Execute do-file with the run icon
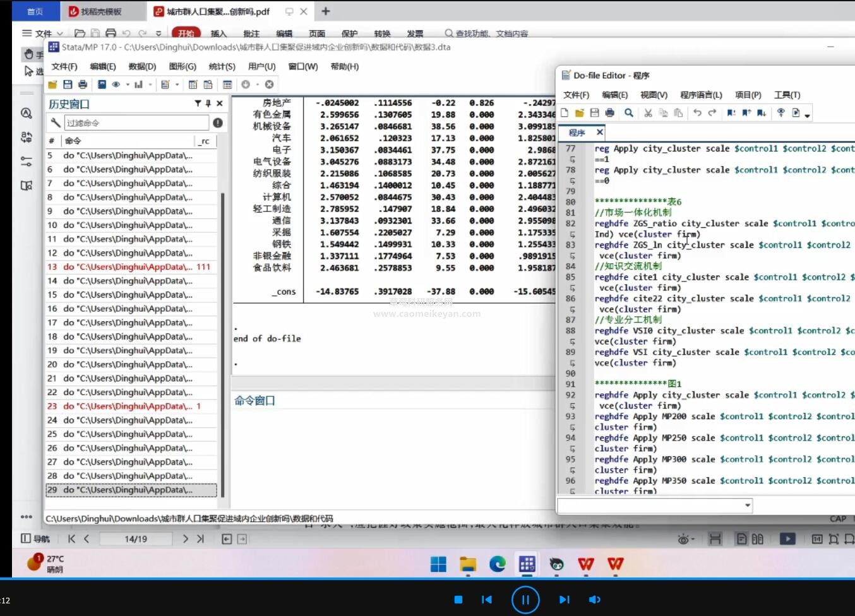Screen dimensions: 855x616 tap(796, 113)
